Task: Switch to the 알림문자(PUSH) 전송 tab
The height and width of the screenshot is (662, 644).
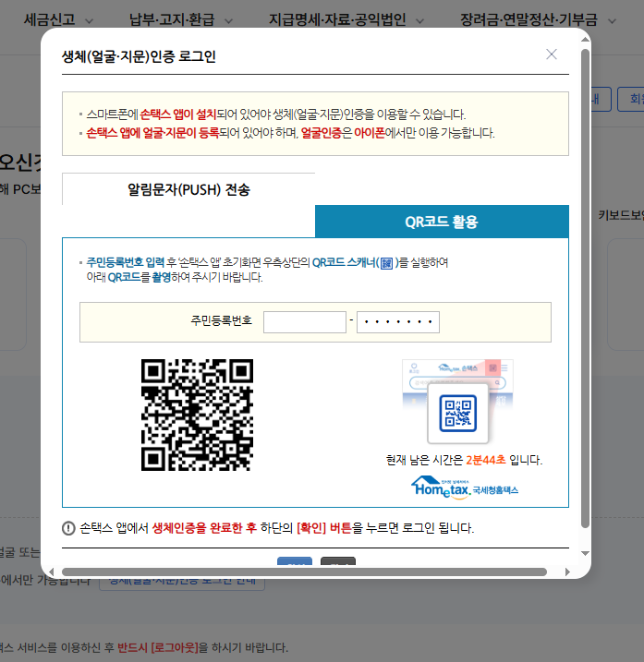Action: tap(188, 189)
